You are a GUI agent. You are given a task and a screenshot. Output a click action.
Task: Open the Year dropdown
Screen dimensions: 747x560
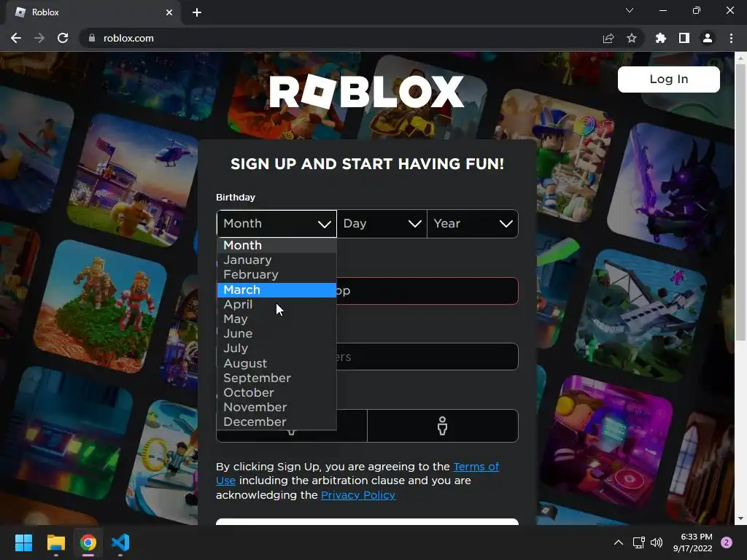(x=473, y=224)
